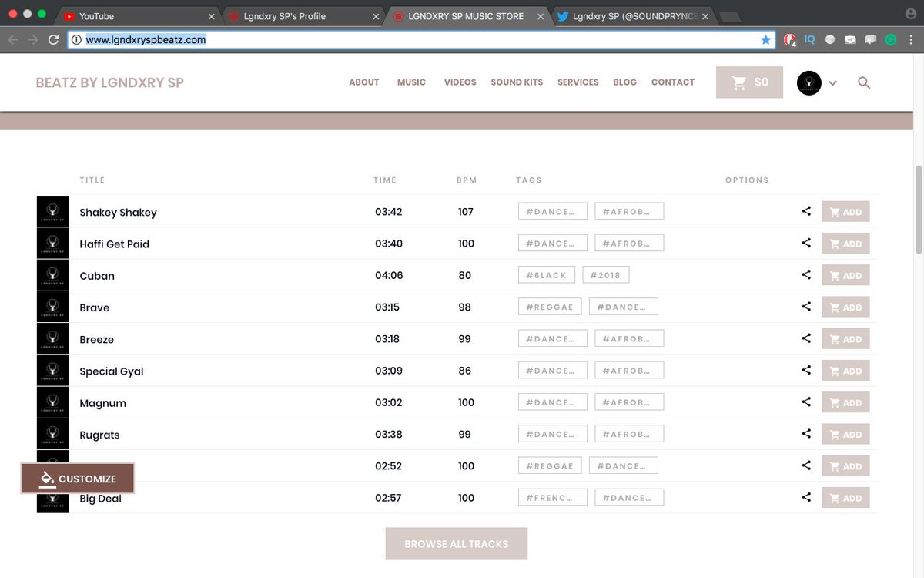924x578 pixels.
Task: Open the MUSIC menu item
Action: [x=411, y=82]
